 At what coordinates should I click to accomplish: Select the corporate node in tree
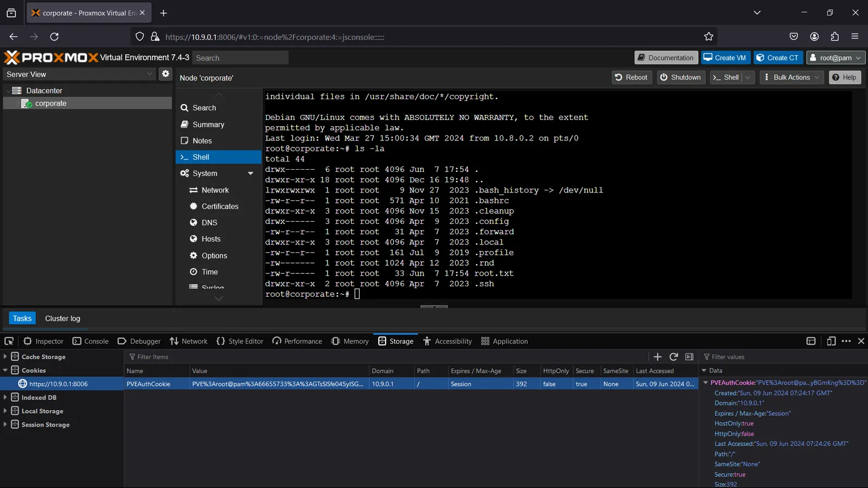coord(87,103)
